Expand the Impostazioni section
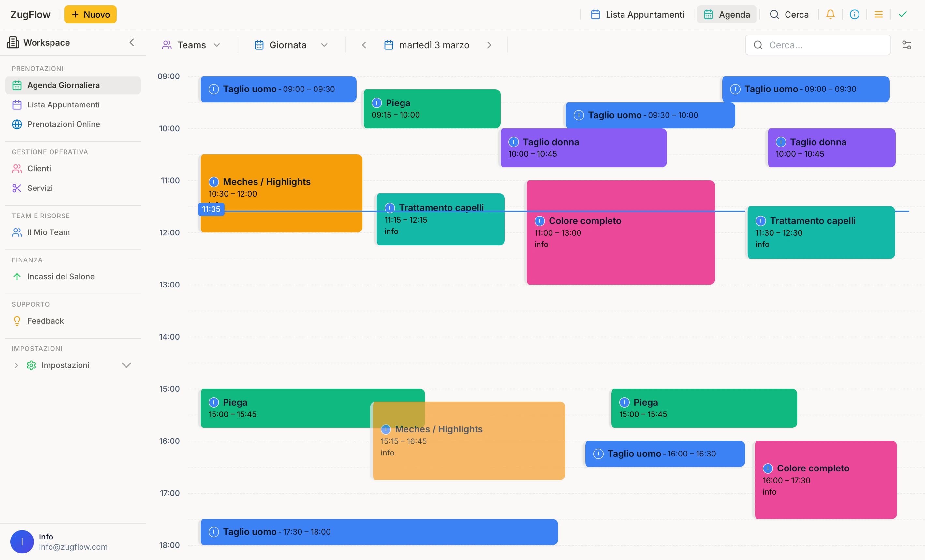 point(126,365)
